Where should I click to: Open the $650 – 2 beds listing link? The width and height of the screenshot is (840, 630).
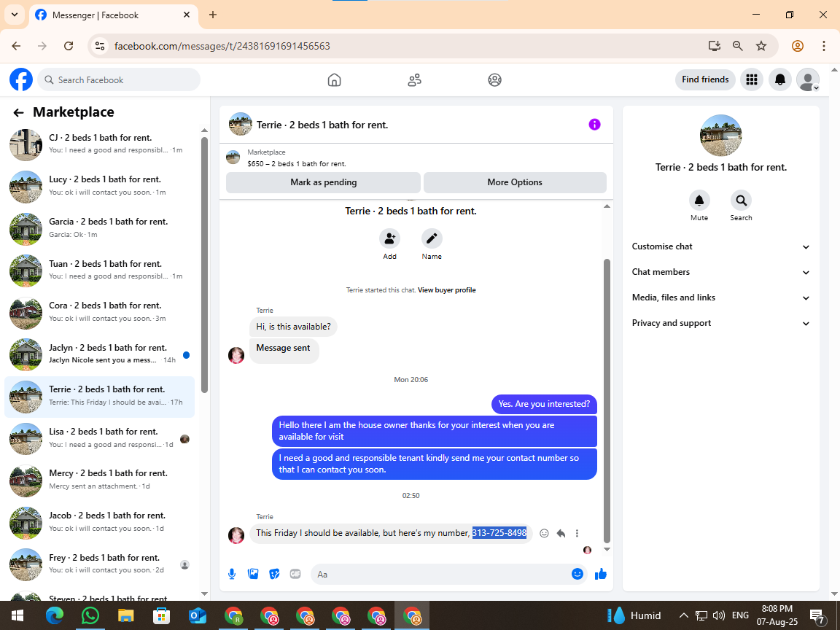(297, 164)
